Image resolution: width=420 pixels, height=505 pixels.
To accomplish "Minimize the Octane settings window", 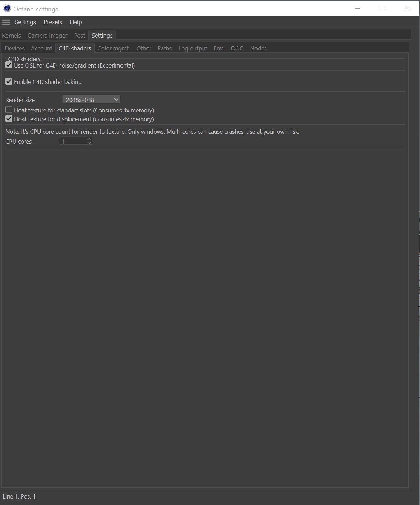I will (x=357, y=9).
